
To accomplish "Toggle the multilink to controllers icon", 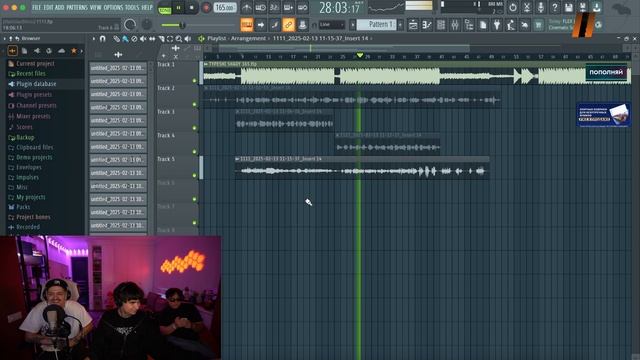I will [302, 25].
